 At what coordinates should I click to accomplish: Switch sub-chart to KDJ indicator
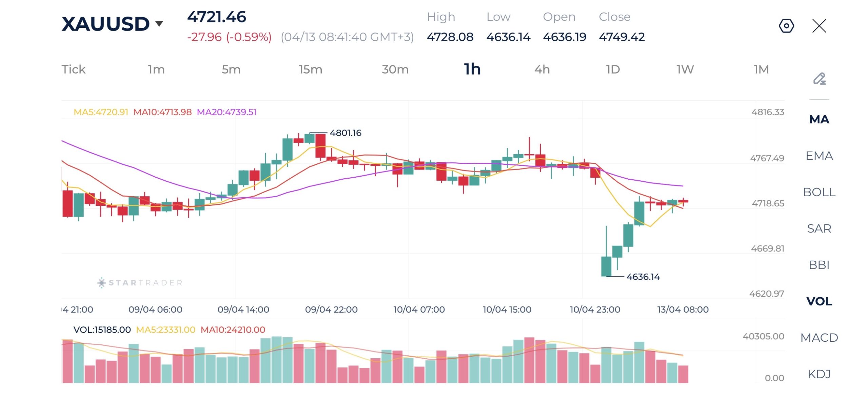coord(819,374)
